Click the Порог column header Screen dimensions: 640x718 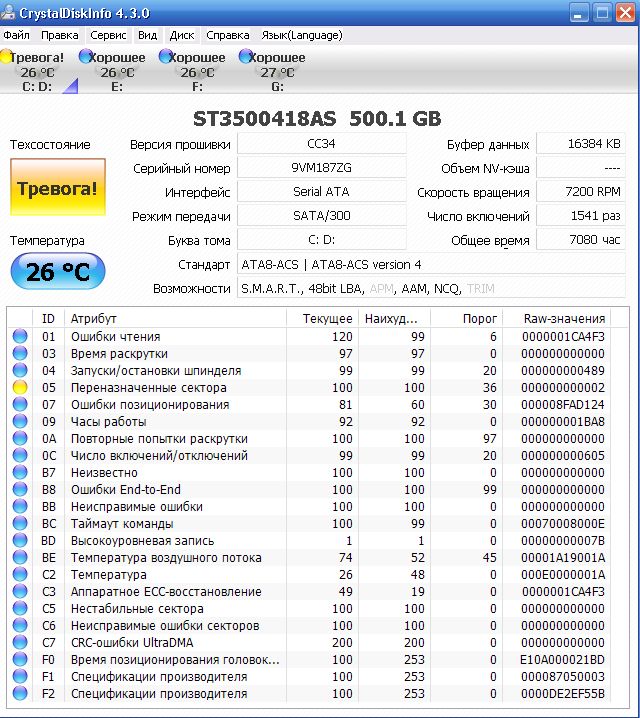click(x=467, y=318)
